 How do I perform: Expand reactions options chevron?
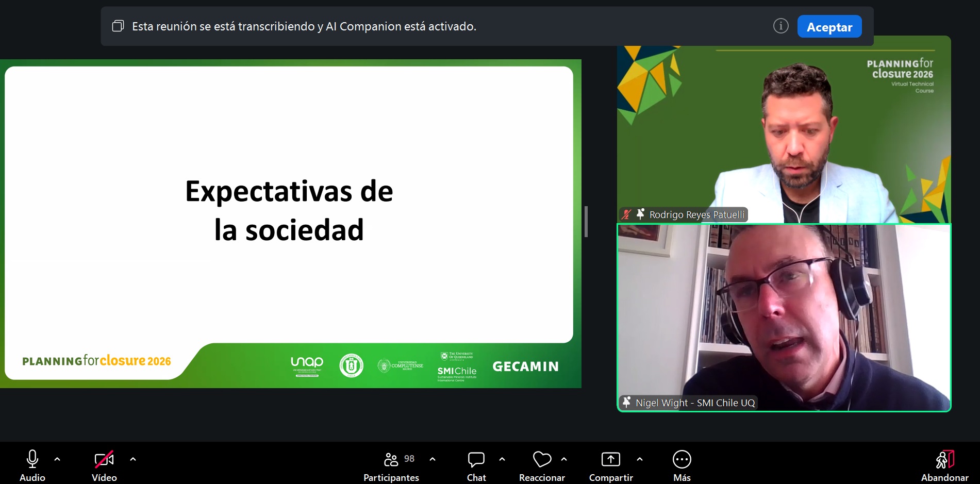[564, 459]
